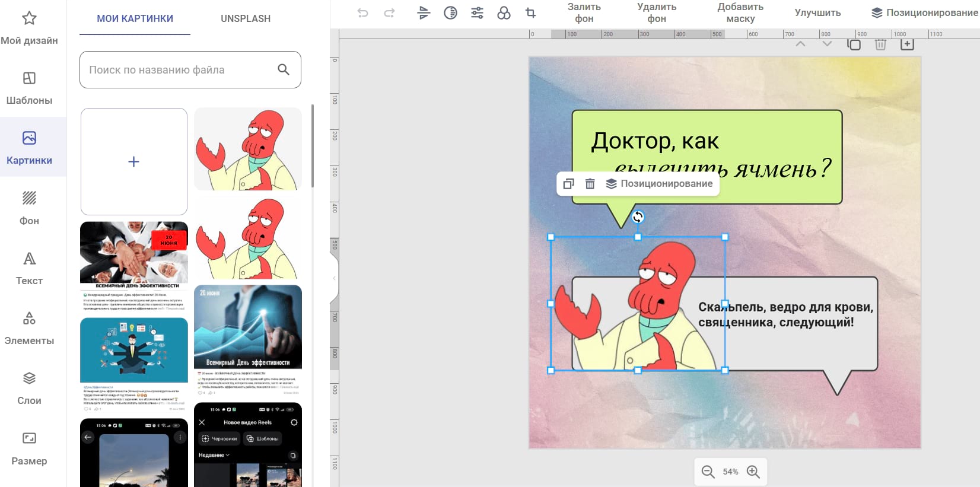The height and width of the screenshot is (487, 980).
Task: Click Залить фон button
Action: click(x=584, y=12)
